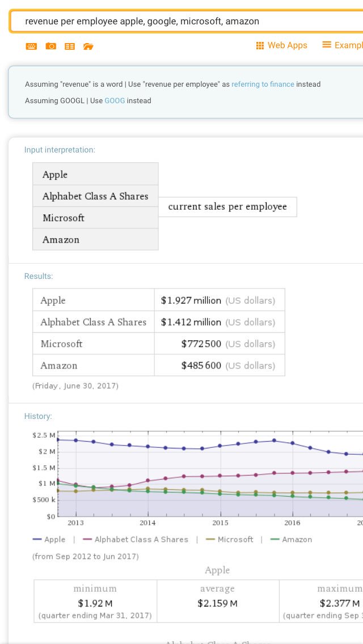Click Alphabet Class A Shares results row label

[94, 322]
